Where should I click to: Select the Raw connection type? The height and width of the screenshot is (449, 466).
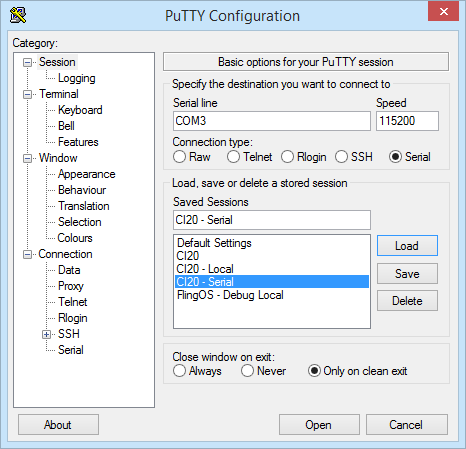(x=179, y=157)
